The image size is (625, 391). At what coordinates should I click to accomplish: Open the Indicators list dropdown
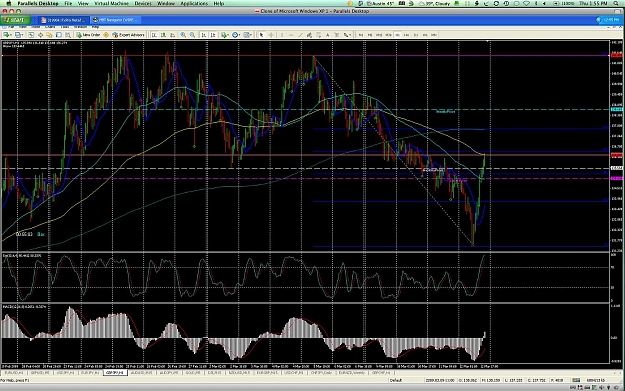pyautogui.click(x=225, y=35)
